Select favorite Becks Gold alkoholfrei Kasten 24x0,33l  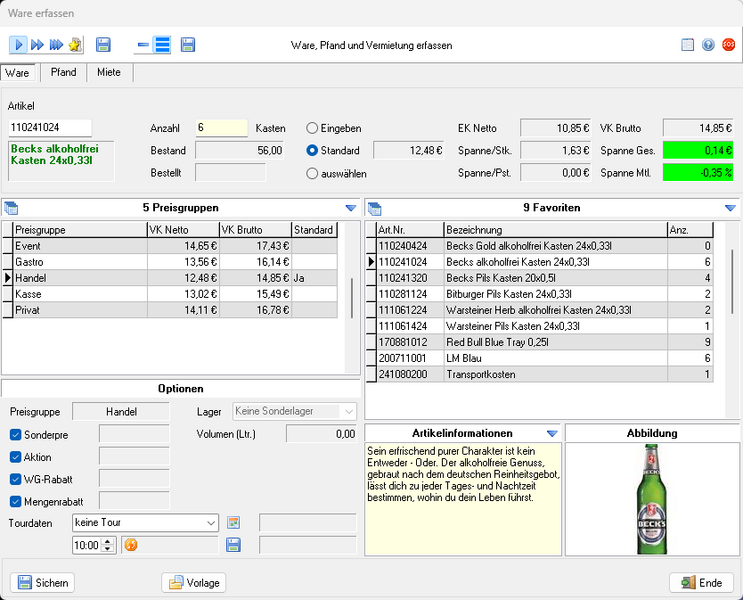[540, 246]
